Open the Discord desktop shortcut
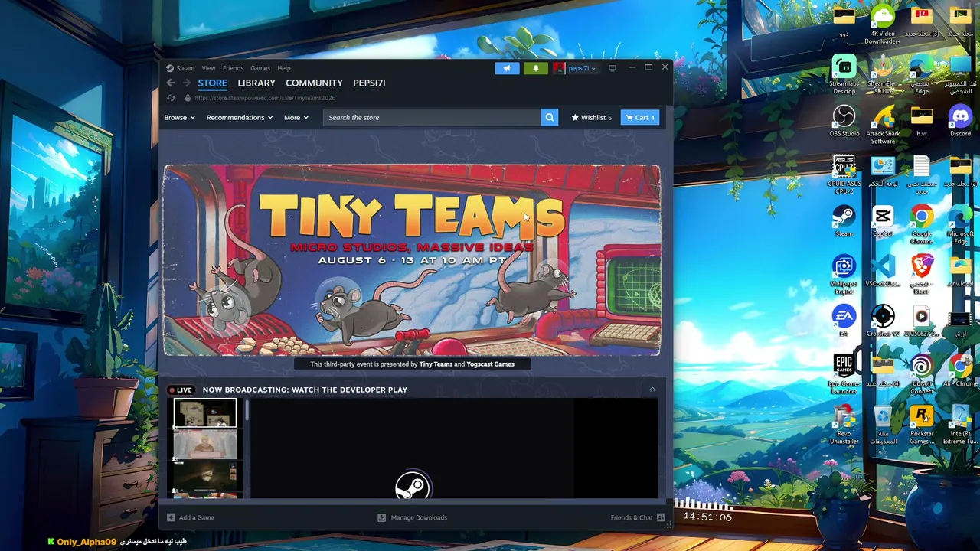 960,121
